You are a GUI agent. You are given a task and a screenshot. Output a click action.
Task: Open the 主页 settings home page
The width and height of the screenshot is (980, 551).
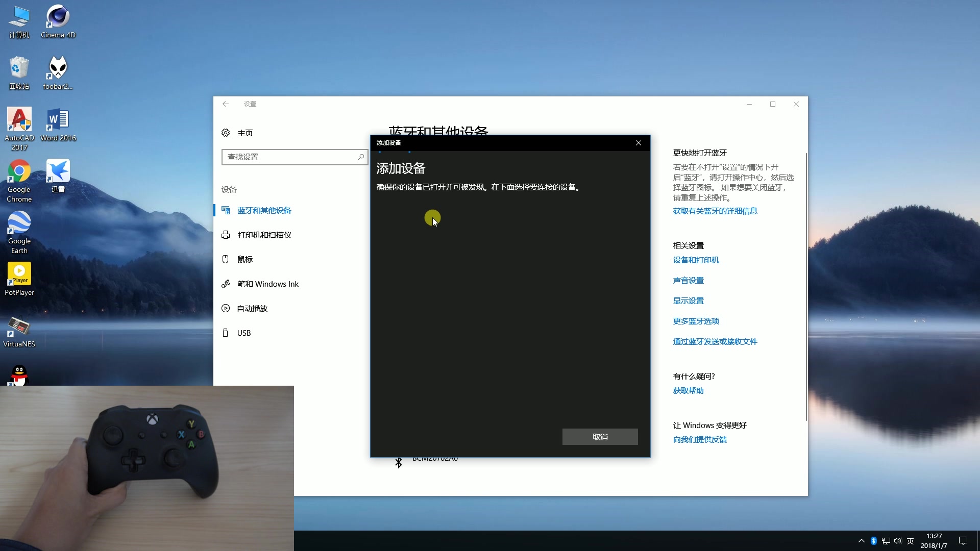click(x=246, y=133)
